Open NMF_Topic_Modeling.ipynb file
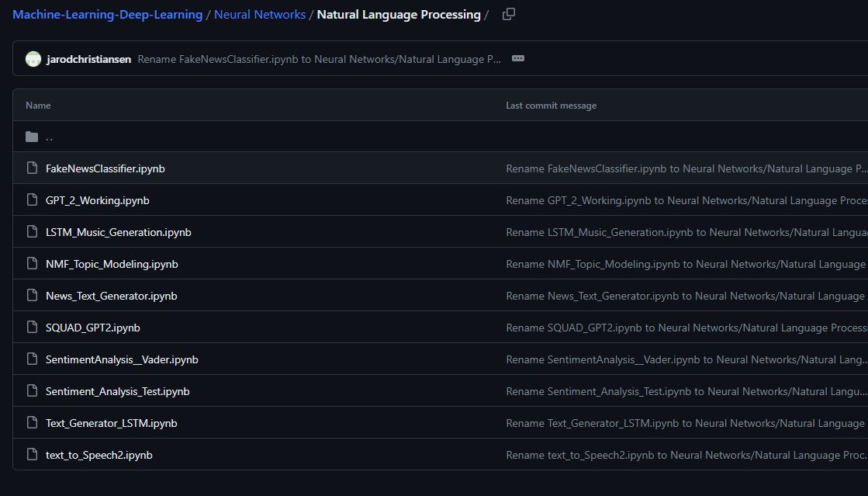 tap(112, 265)
